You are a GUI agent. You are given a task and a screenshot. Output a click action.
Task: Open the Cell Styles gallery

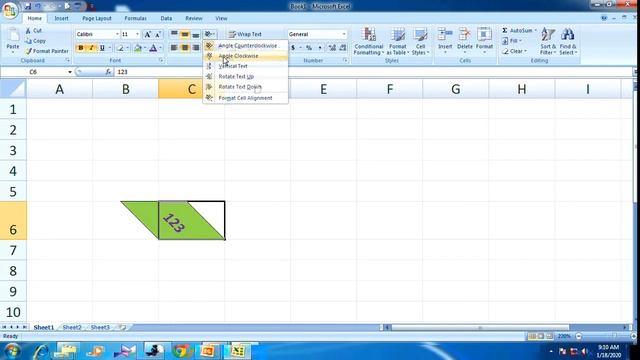(420, 41)
